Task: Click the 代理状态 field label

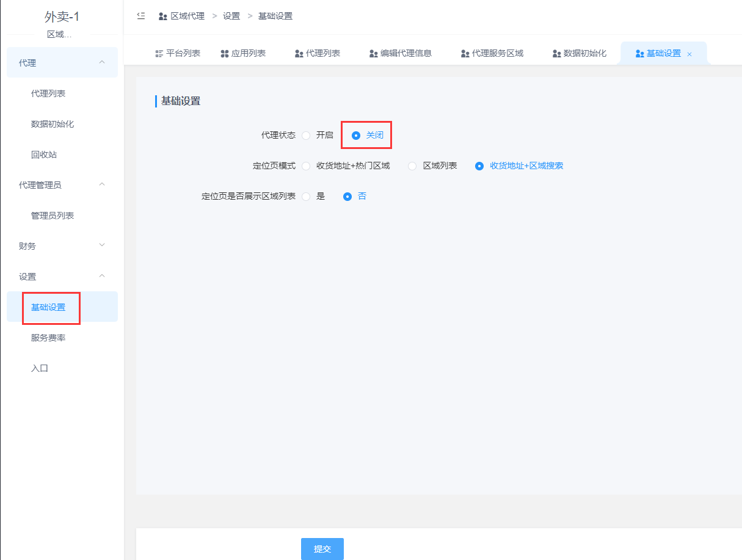Action: pyautogui.click(x=278, y=135)
